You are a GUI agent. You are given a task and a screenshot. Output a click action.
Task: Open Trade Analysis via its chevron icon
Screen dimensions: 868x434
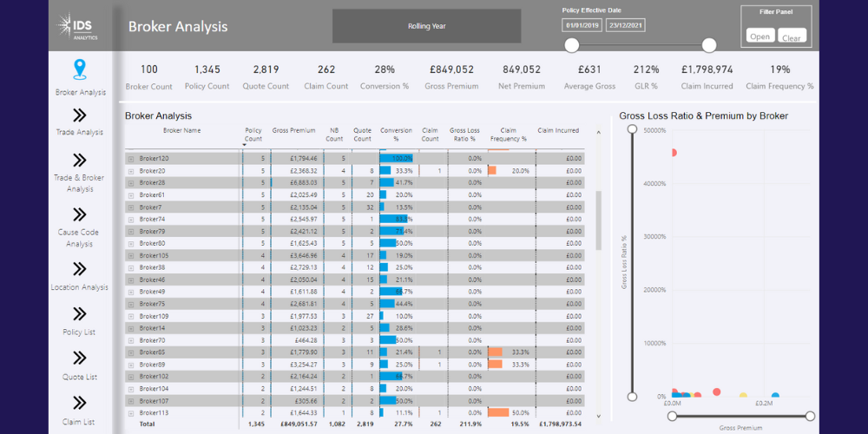pos(80,115)
